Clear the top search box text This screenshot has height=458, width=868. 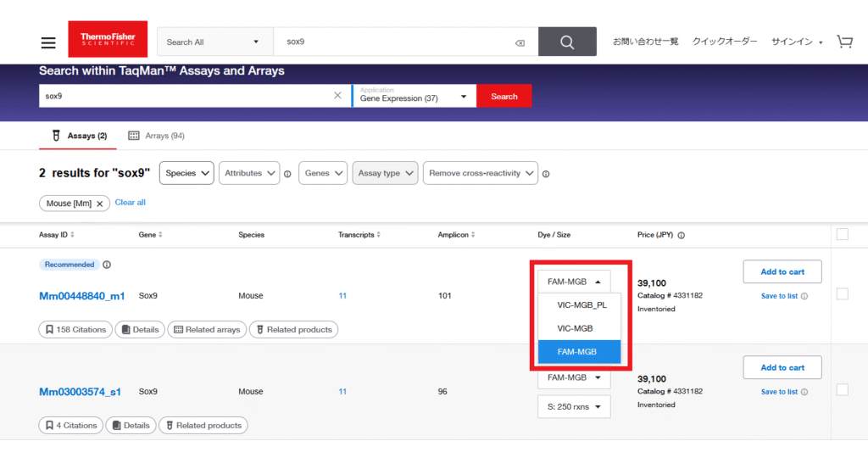pyautogui.click(x=520, y=42)
